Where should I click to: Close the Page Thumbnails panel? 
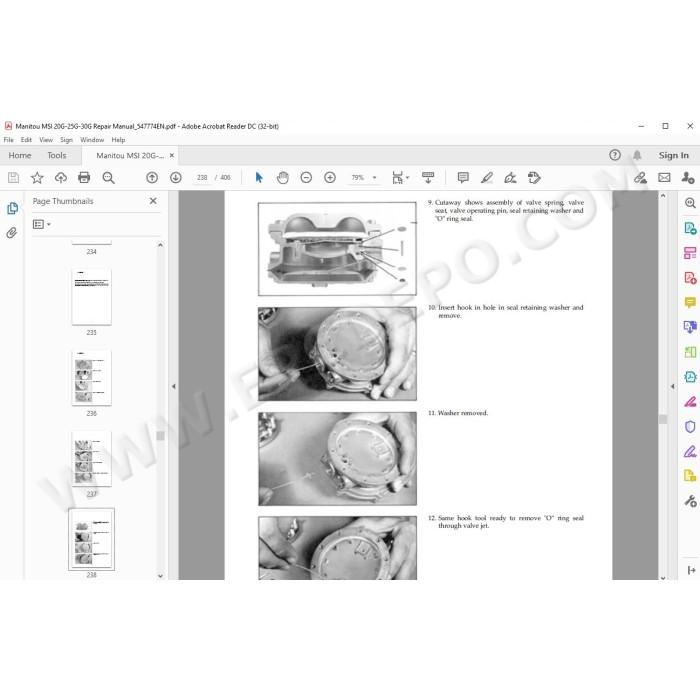click(x=153, y=201)
